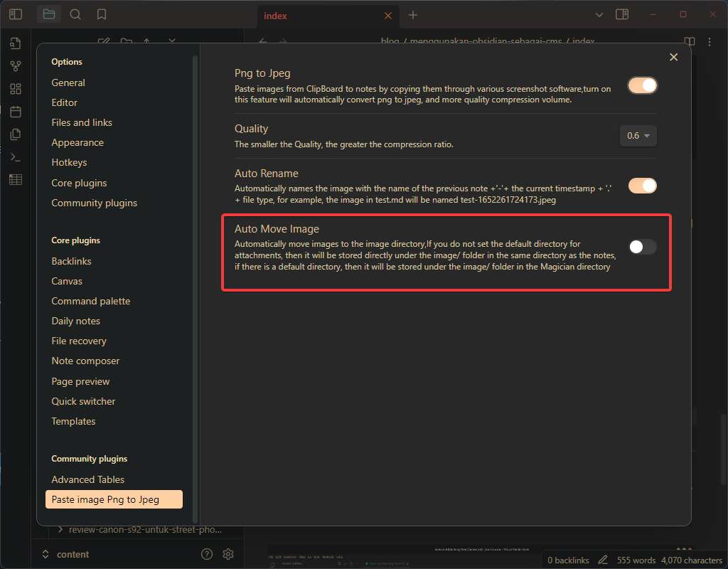
Task: Select the table icon in the left ribbon
Action: point(15,179)
